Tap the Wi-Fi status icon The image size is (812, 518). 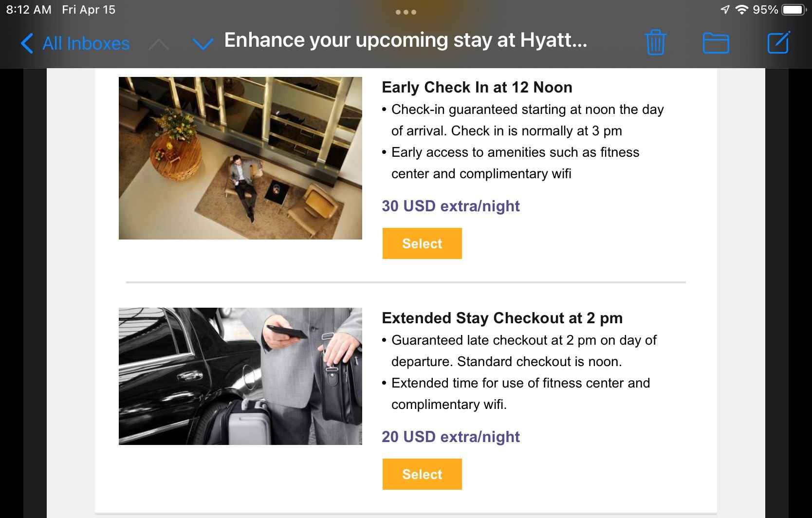741,10
